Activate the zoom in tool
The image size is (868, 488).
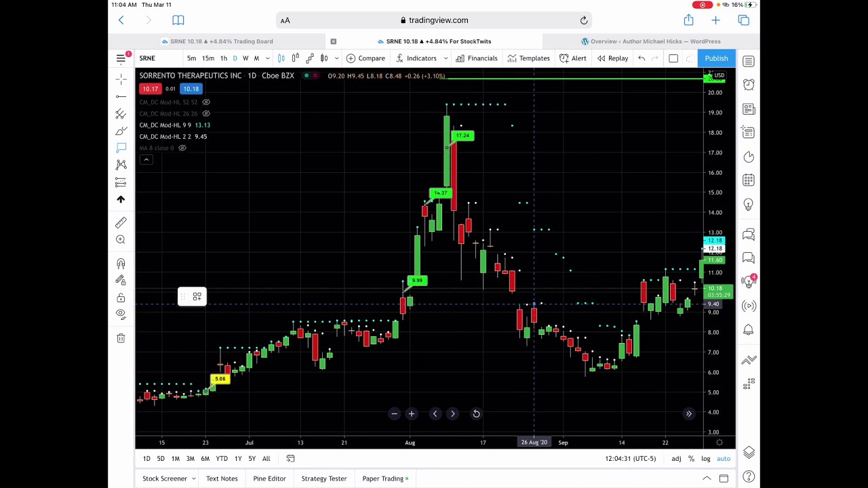coord(121,239)
